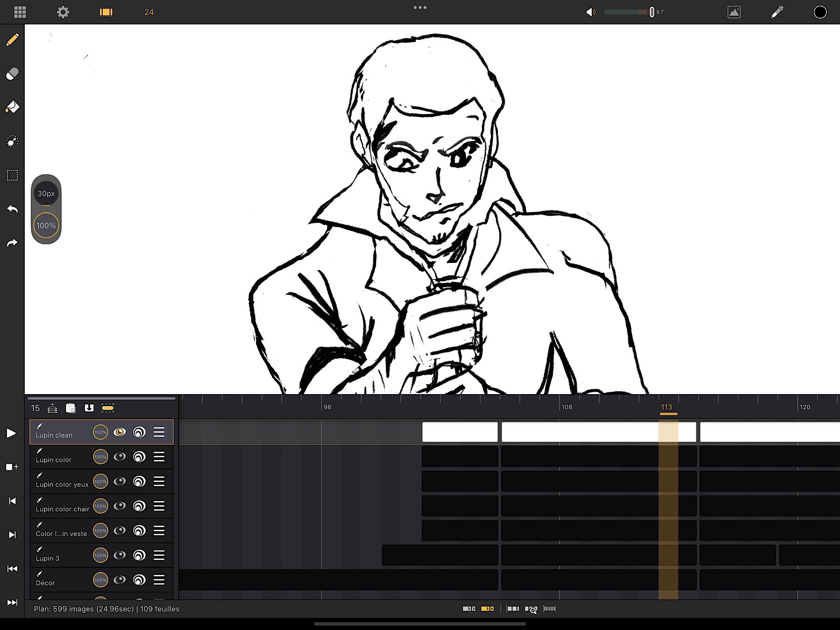Play the animation

[x=11, y=433]
